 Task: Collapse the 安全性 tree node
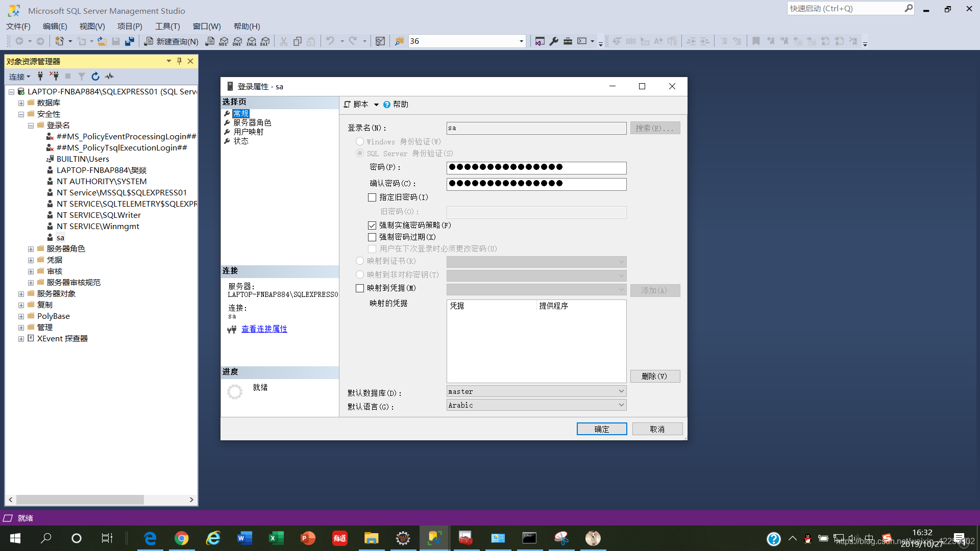21,114
